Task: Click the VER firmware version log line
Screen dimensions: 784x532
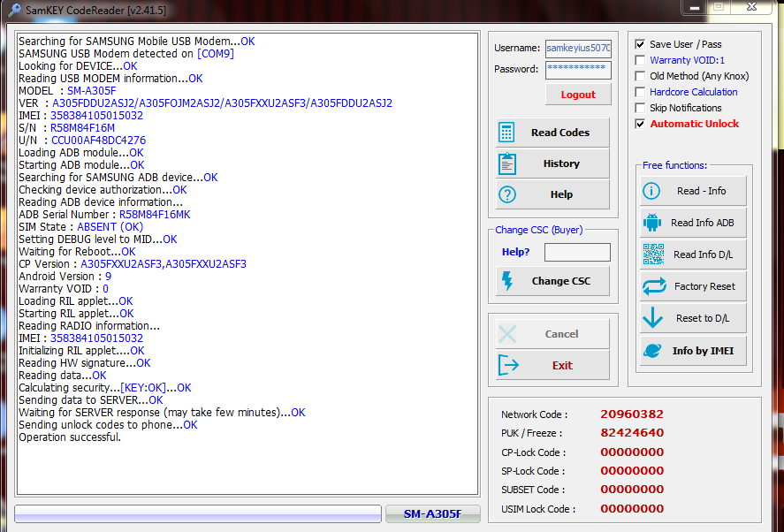Action: tap(205, 103)
